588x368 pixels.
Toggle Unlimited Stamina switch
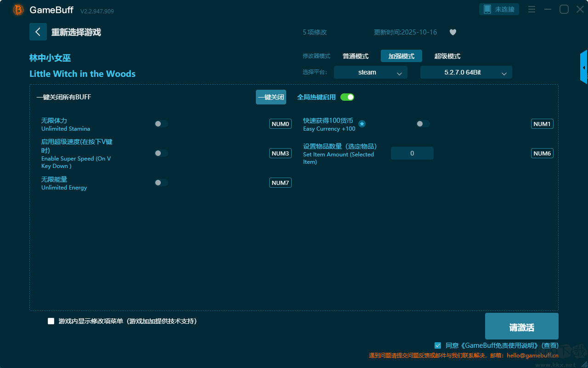click(x=161, y=124)
